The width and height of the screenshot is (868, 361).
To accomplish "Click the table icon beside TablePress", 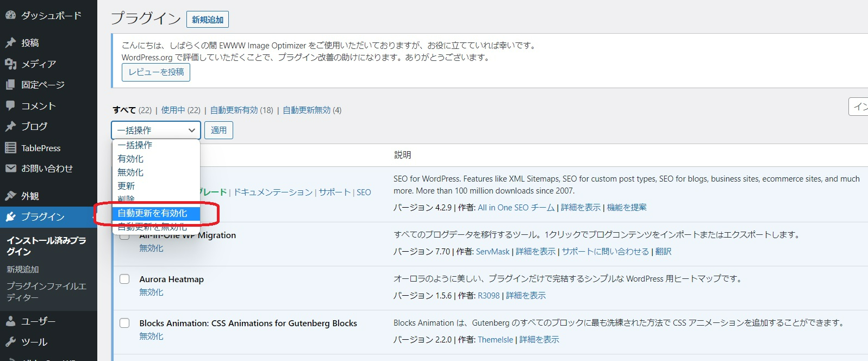I will click(x=10, y=148).
